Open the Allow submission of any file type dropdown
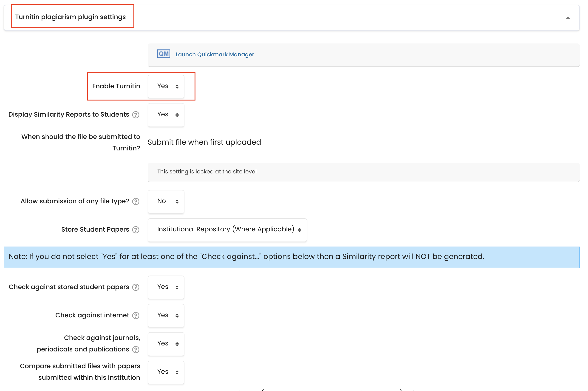Image resolution: width=588 pixels, height=391 pixels. [166, 201]
